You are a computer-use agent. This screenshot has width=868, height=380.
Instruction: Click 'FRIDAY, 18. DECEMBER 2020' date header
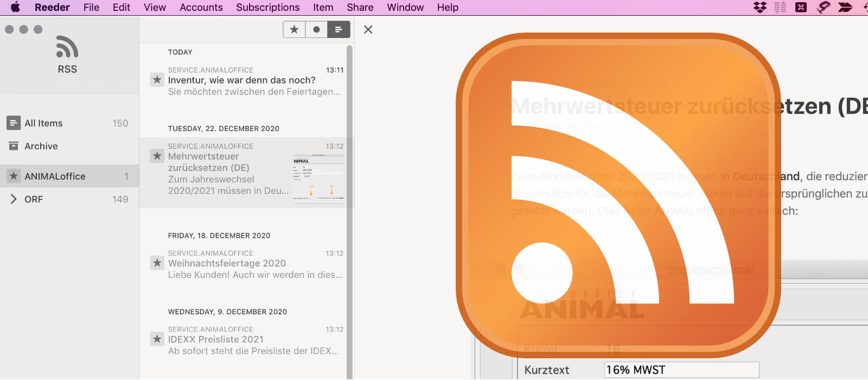(219, 236)
